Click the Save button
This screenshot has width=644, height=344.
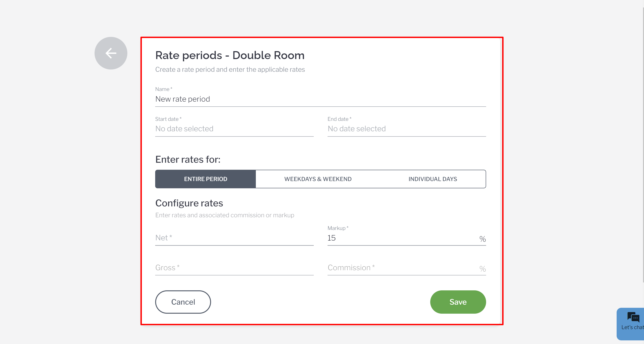tap(458, 302)
